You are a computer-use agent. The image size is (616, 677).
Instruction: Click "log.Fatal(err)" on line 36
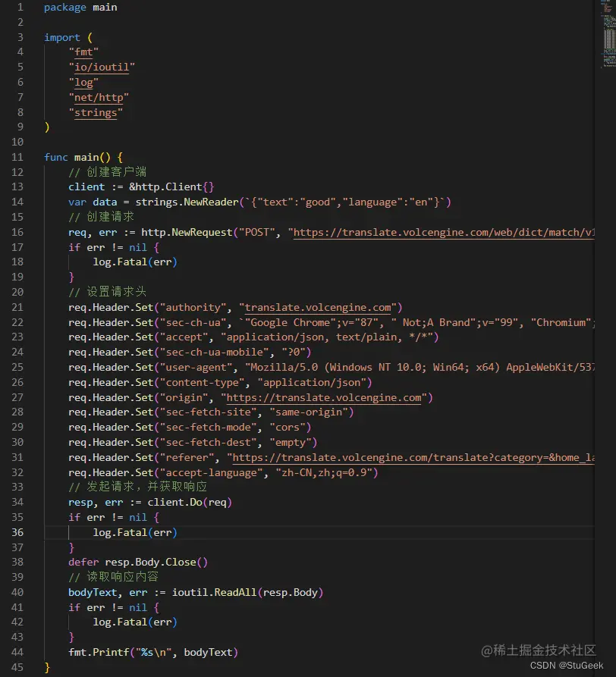coord(135,533)
